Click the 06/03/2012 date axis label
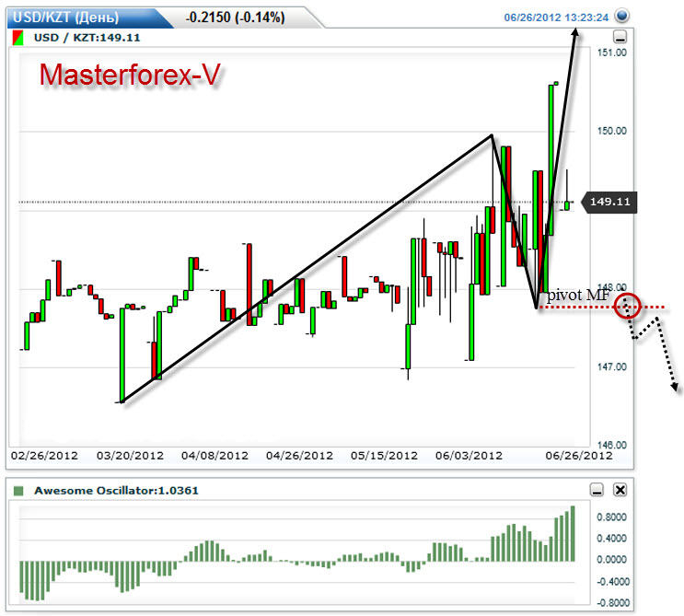Viewport: 684px width, 616px height. click(467, 456)
